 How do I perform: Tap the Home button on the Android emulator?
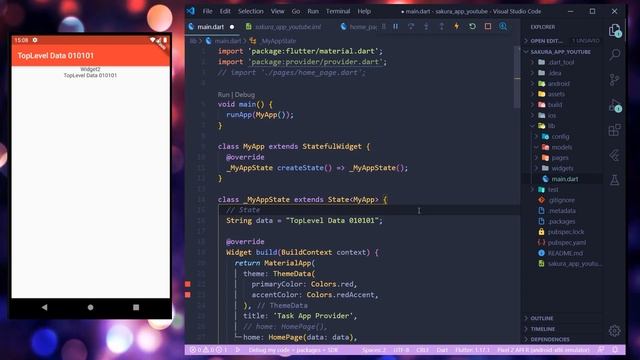(91, 307)
